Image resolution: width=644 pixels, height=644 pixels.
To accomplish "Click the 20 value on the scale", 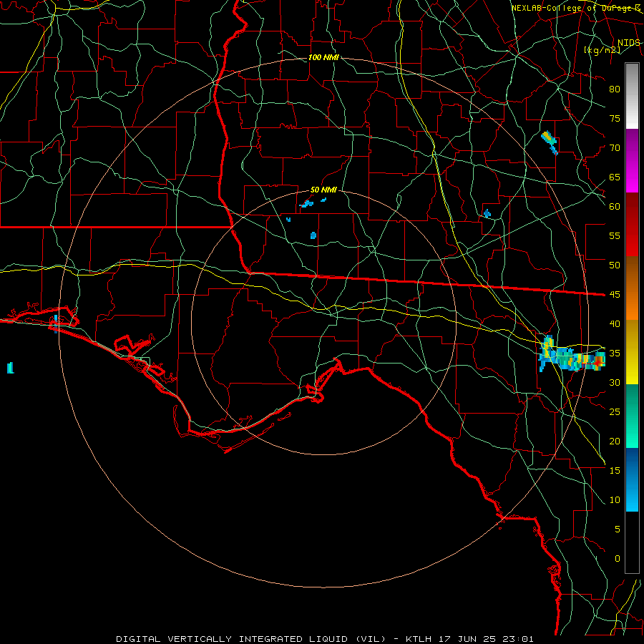I will (615, 441).
